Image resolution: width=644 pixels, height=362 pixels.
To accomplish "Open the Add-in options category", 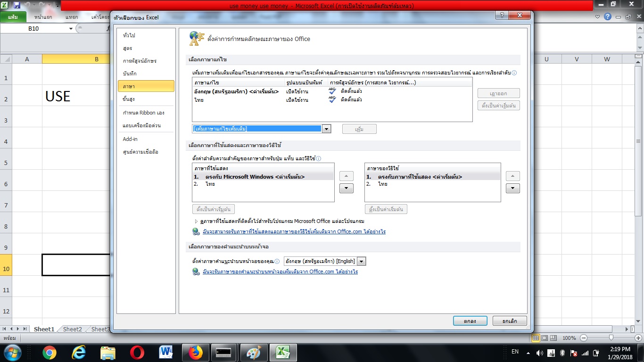I will [x=146, y=139].
